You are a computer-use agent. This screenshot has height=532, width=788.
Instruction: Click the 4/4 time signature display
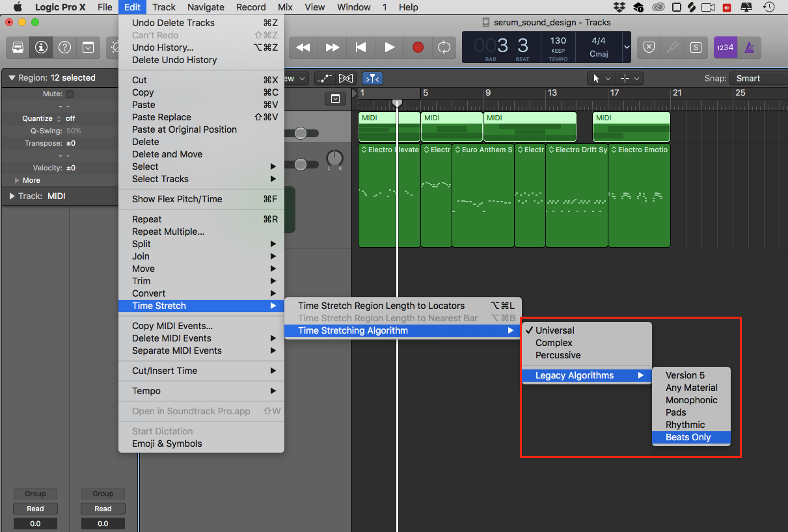coord(599,40)
